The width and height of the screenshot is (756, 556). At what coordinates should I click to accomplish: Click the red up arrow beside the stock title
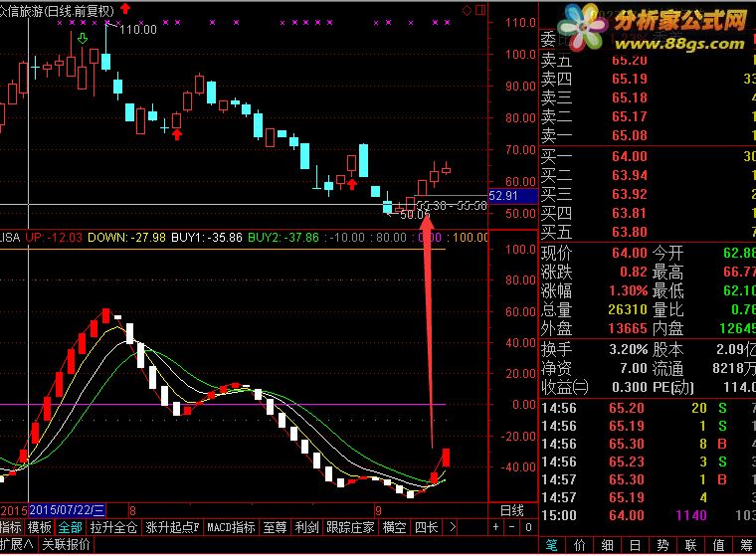point(125,9)
